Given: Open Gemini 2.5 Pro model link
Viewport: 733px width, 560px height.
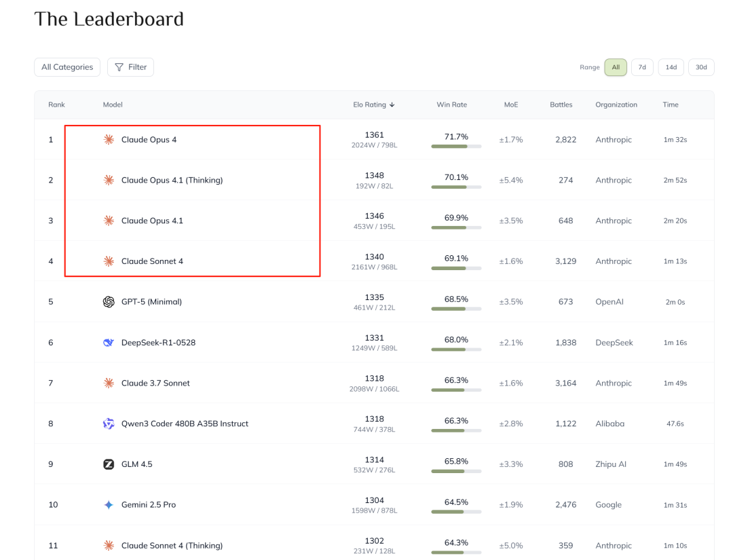Looking at the screenshot, I should click(x=149, y=505).
